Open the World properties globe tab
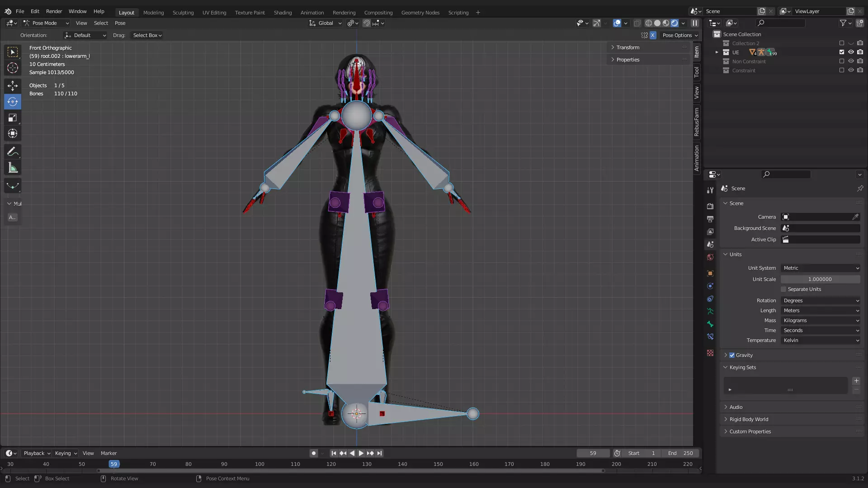The width and height of the screenshot is (868, 488). 710,257
